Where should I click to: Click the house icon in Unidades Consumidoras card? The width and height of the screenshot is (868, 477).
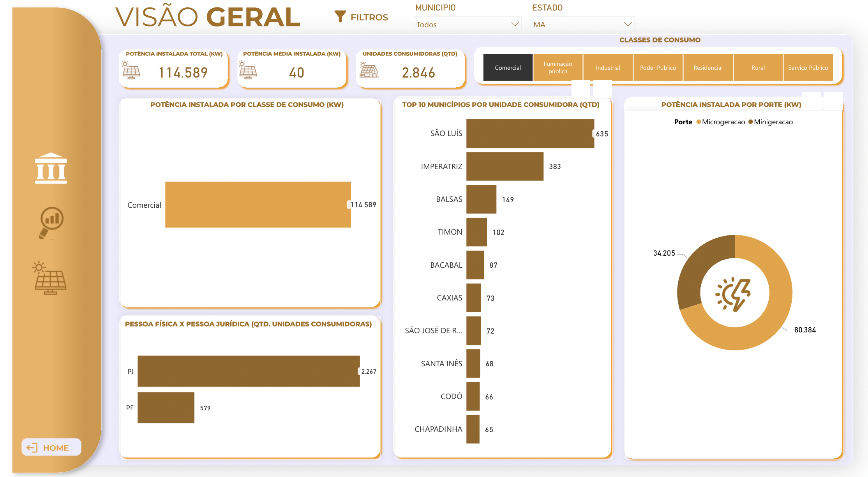tap(369, 70)
